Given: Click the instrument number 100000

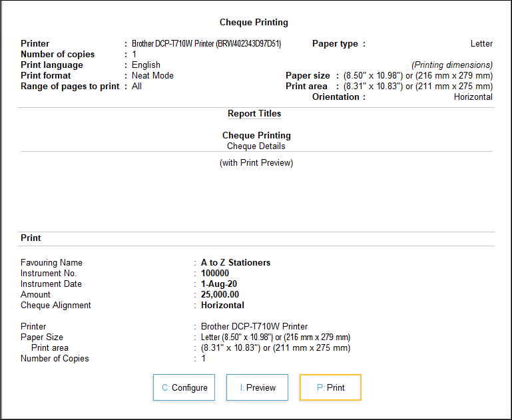Looking at the screenshot, I should coord(215,273).
